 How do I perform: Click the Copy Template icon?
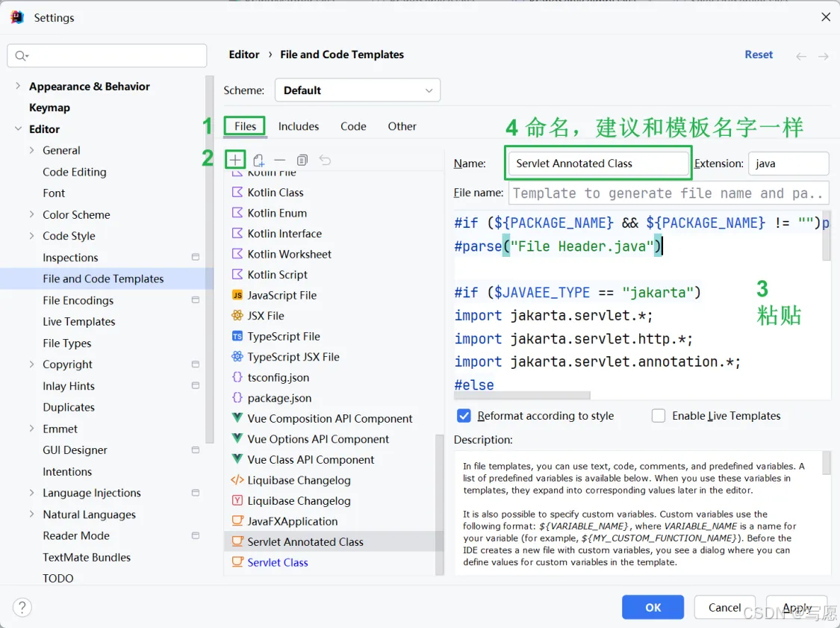point(302,160)
